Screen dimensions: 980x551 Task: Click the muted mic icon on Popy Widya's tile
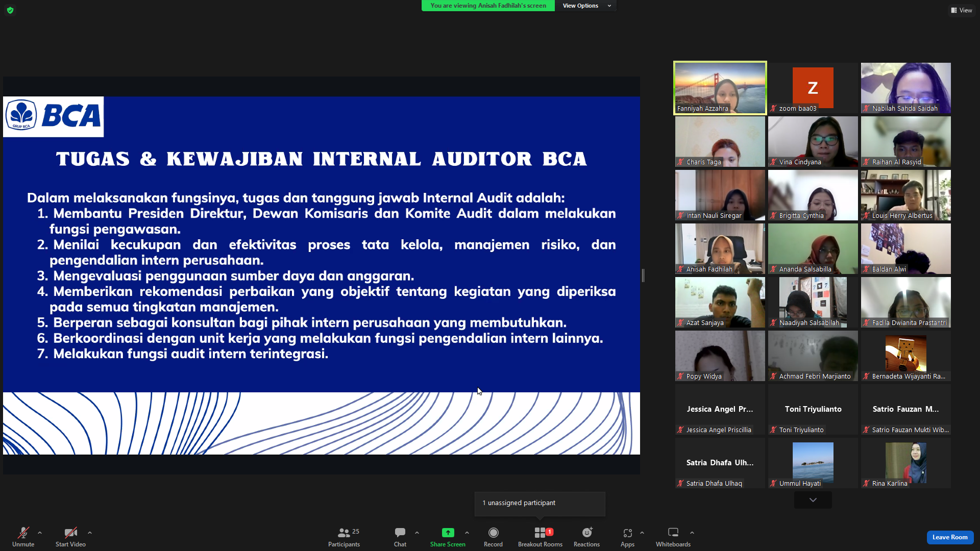681,377
